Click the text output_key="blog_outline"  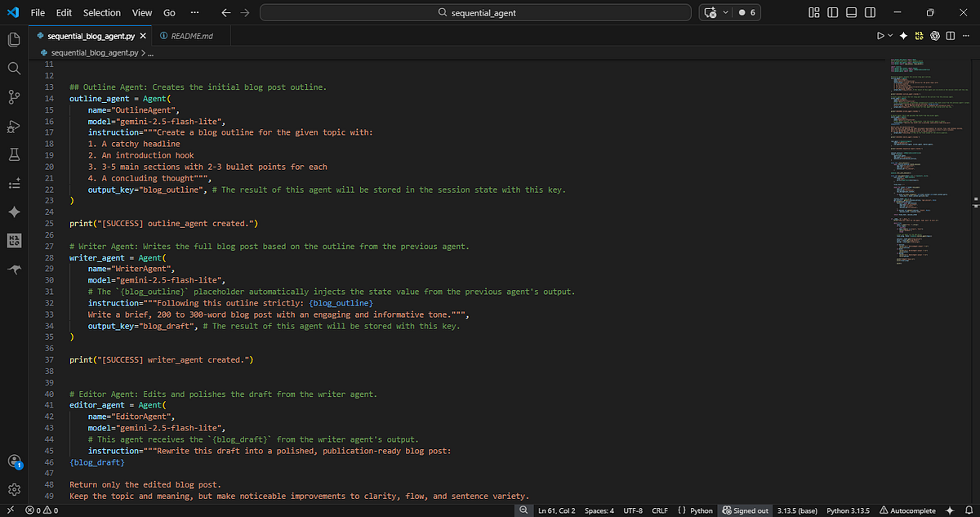coord(144,189)
